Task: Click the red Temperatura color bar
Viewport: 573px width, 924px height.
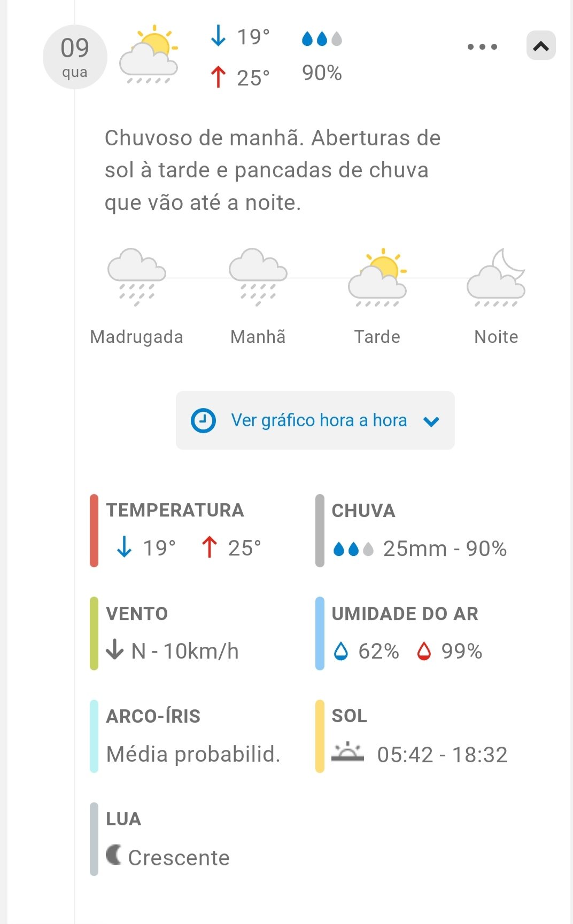Action: pos(94,530)
